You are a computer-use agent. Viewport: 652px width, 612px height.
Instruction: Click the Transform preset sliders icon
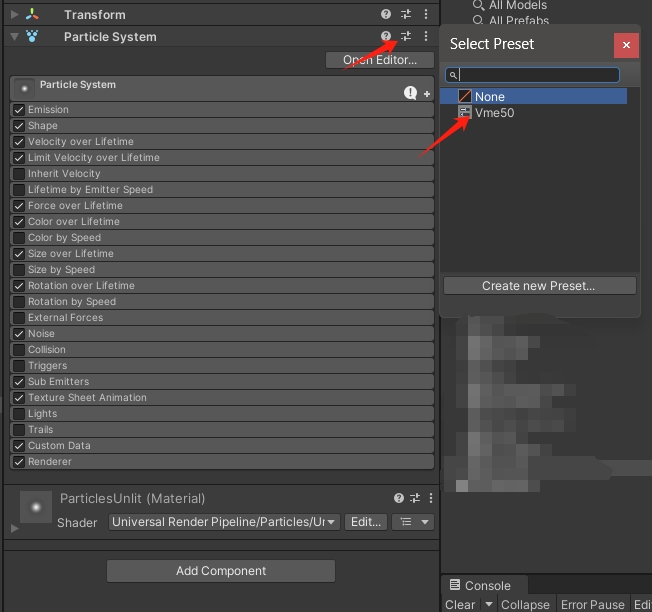[406, 15]
